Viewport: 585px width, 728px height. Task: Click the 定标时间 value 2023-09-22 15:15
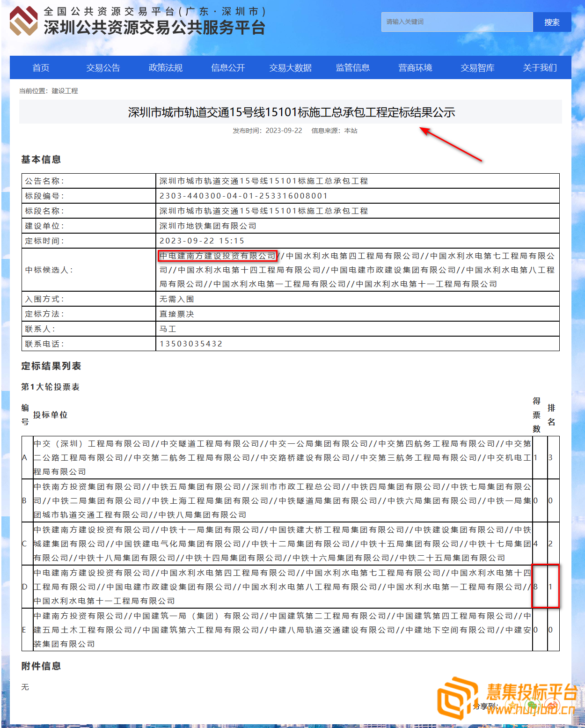202,241
